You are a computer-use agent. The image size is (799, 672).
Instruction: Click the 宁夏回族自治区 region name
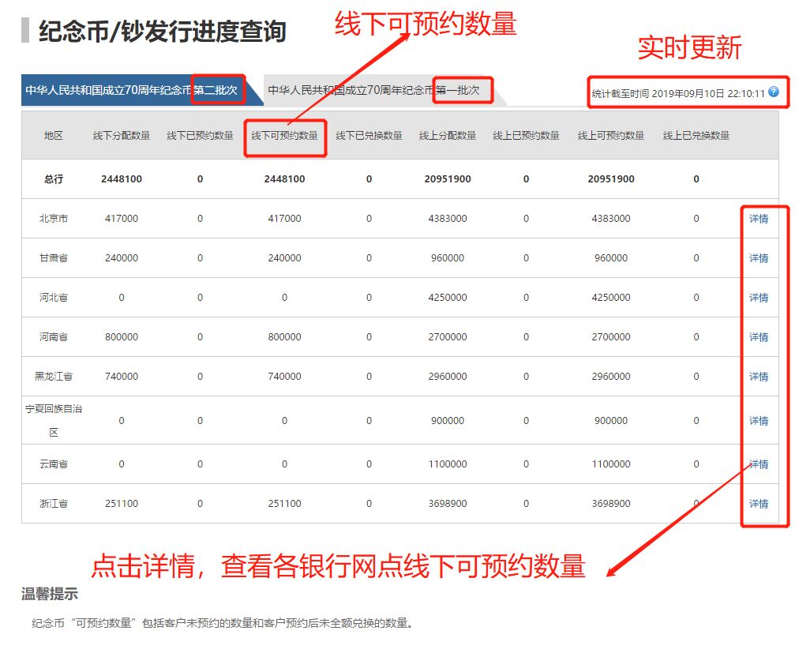click(x=54, y=420)
